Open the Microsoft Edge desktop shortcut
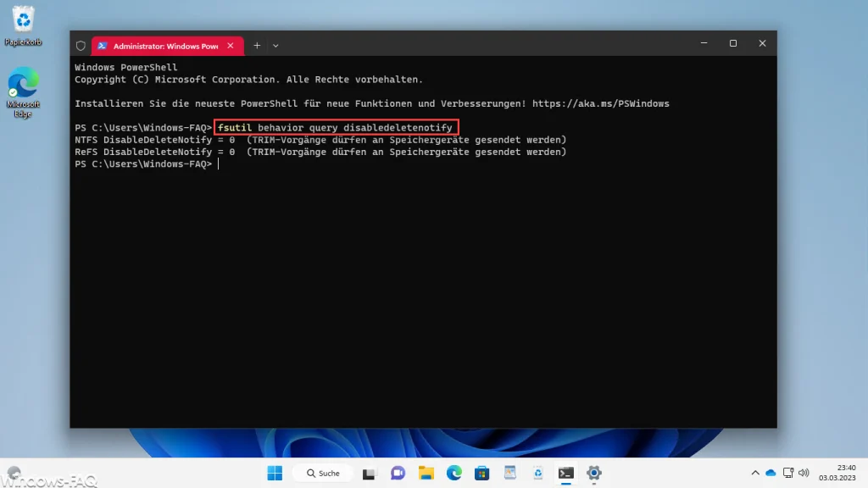The image size is (868, 488). coord(23,91)
